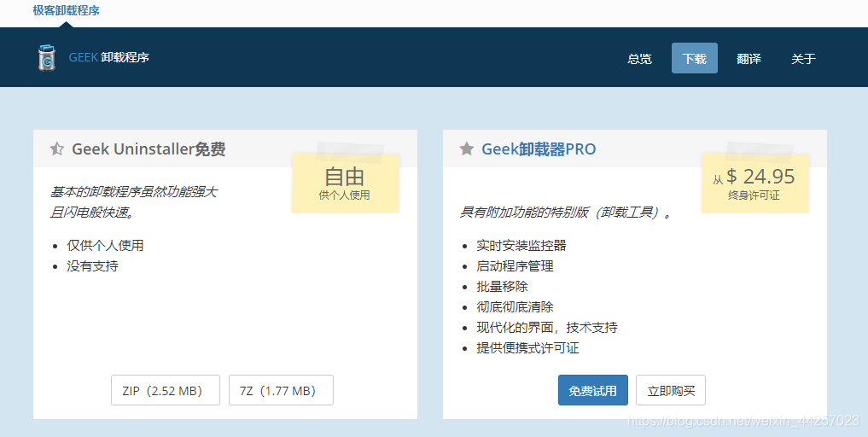Download the ZIP (2.52 MB) package
The width and height of the screenshot is (868, 437).
pyautogui.click(x=166, y=390)
